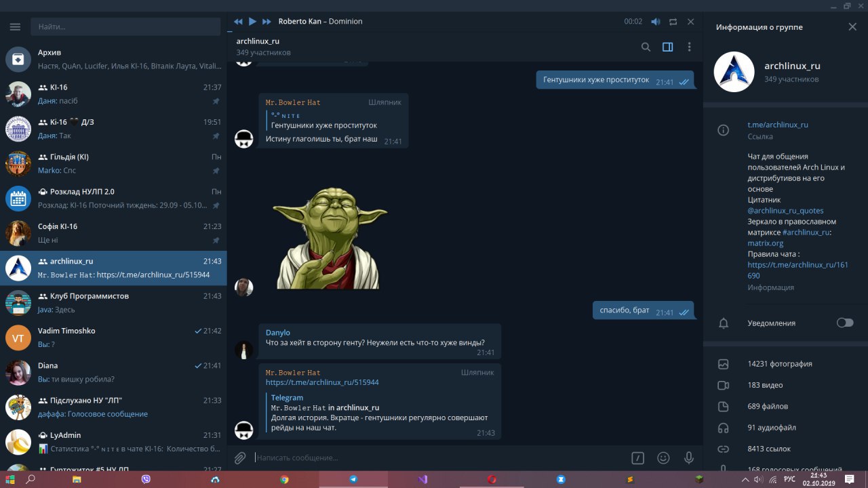Screen dimensions: 868x488
Task: Click the Yoda sticker image
Action: [330, 238]
